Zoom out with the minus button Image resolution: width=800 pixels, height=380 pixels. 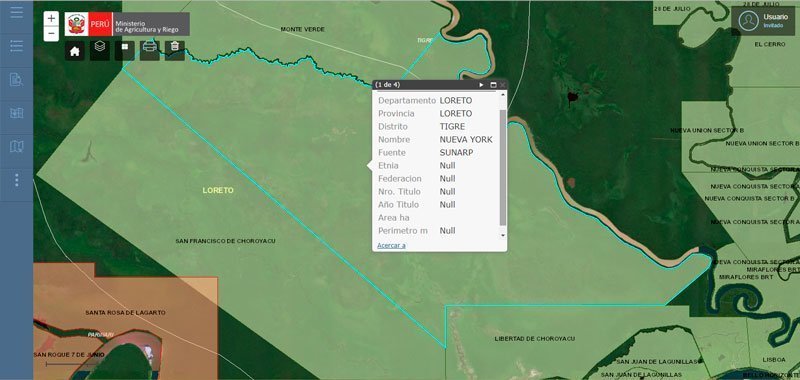pyautogui.click(x=51, y=34)
